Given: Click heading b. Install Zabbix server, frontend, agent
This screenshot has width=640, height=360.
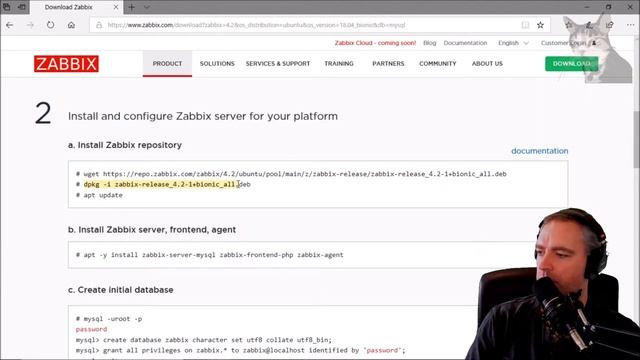Looking at the screenshot, I should click(x=152, y=230).
